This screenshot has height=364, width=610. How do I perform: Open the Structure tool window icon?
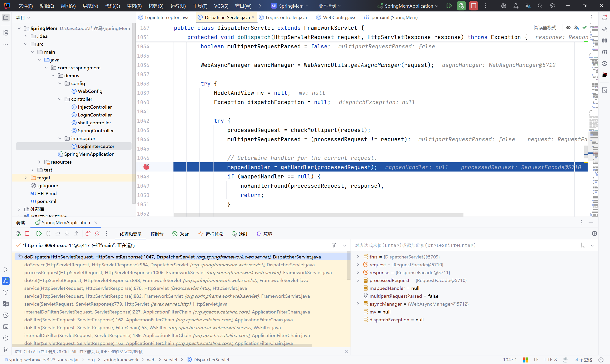6,33
